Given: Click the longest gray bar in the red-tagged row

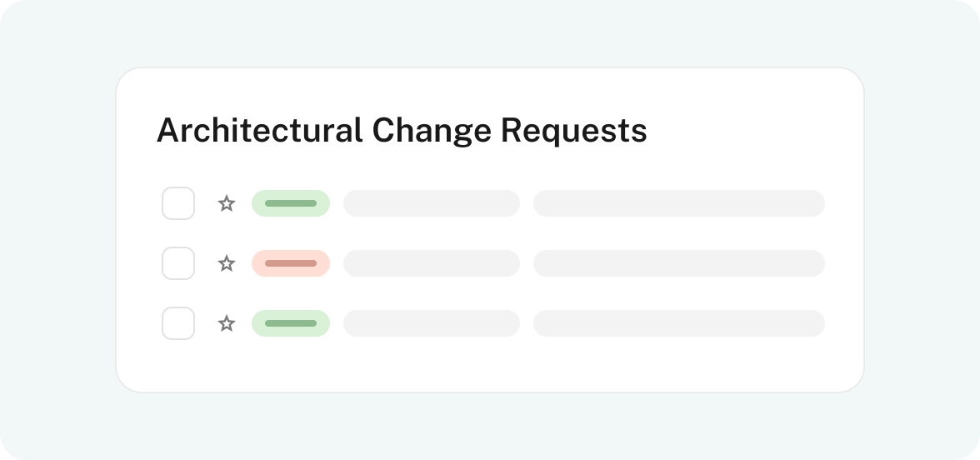Looking at the screenshot, I should 678,263.
